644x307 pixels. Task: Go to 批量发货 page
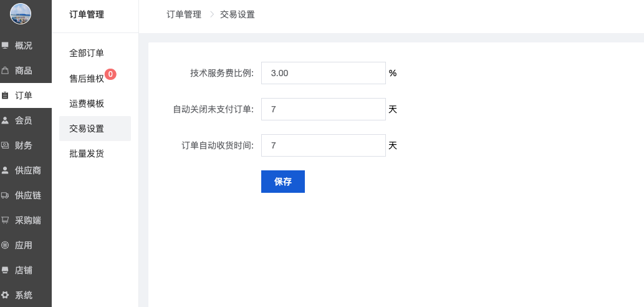point(87,153)
